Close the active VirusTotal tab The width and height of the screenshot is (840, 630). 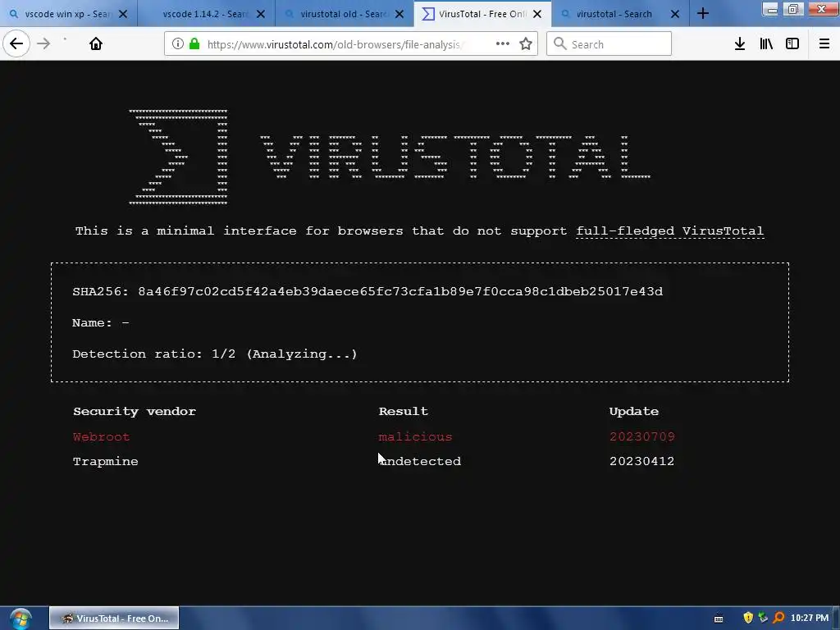click(x=537, y=14)
